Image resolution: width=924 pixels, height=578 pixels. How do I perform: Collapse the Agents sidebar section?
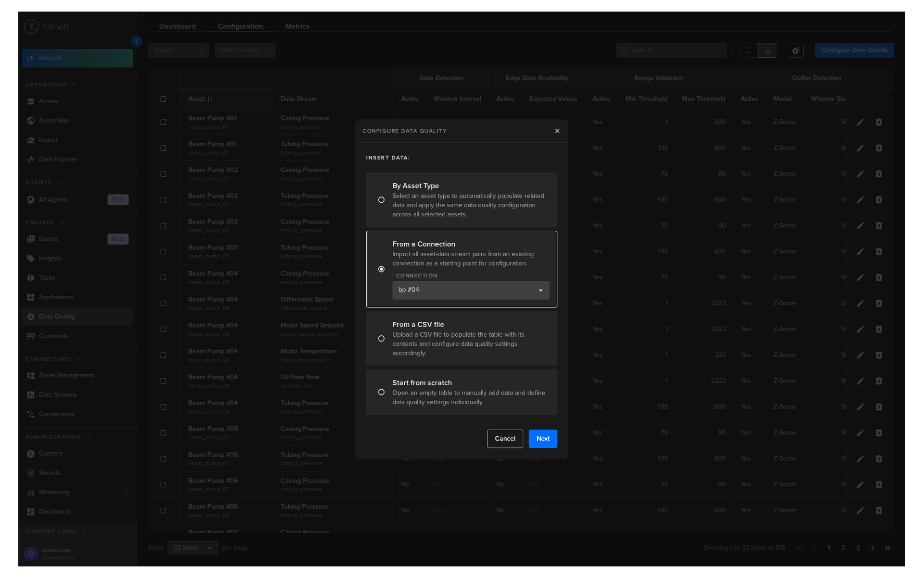tap(43, 183)
